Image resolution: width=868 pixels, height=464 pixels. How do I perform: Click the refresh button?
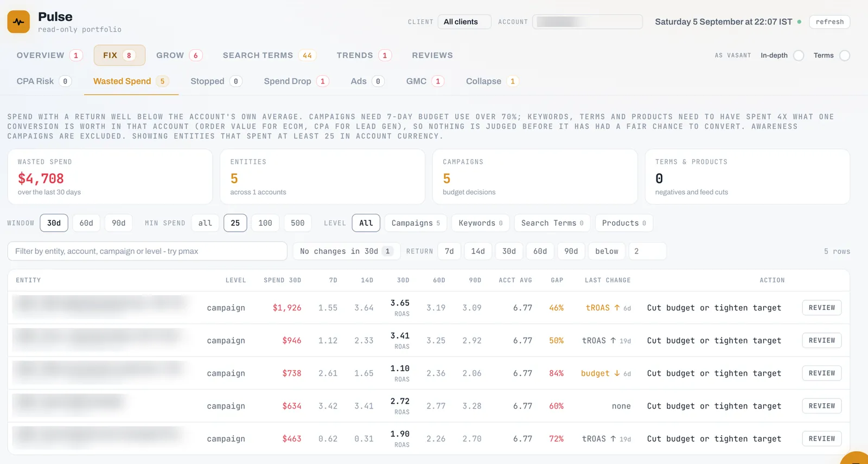coord(829,22)
